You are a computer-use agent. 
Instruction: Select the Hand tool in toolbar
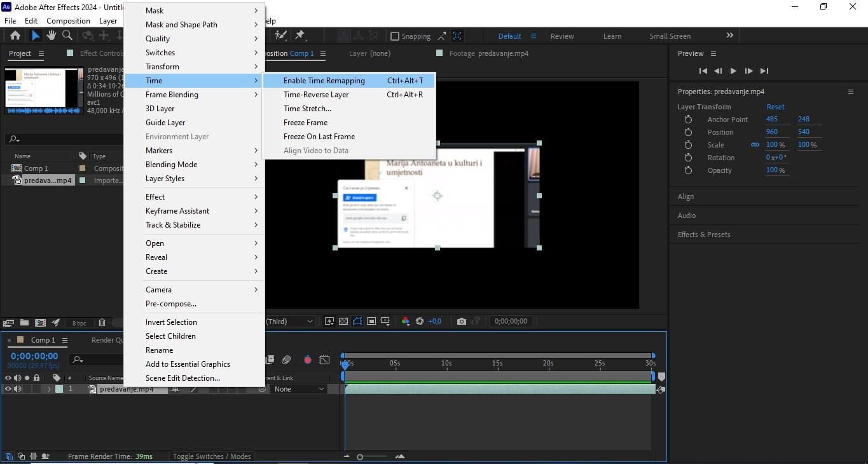(52, 36)
